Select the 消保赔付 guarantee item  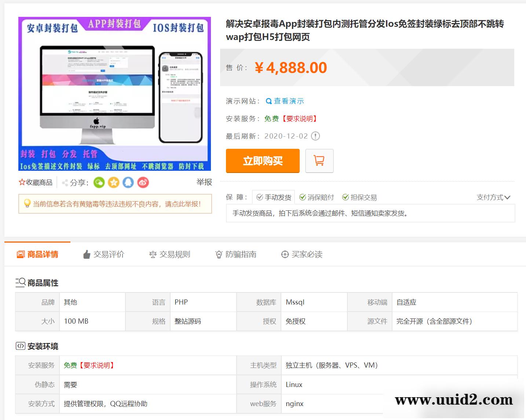(317, 197)
